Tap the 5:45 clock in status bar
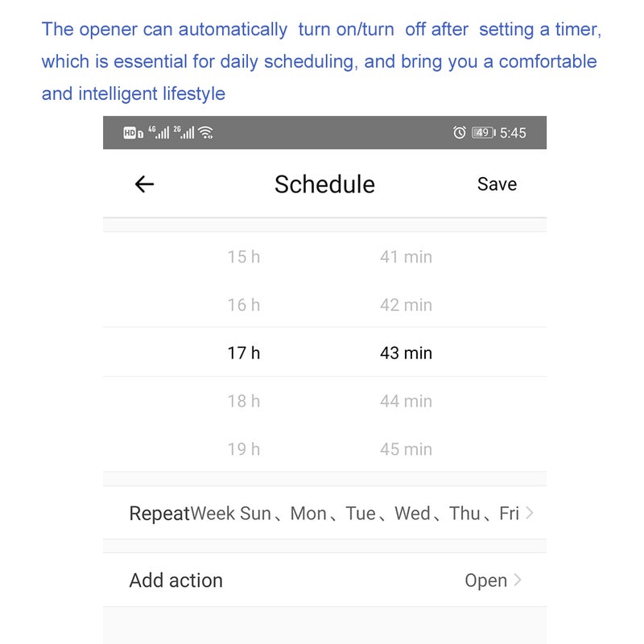 pos(513,133)
